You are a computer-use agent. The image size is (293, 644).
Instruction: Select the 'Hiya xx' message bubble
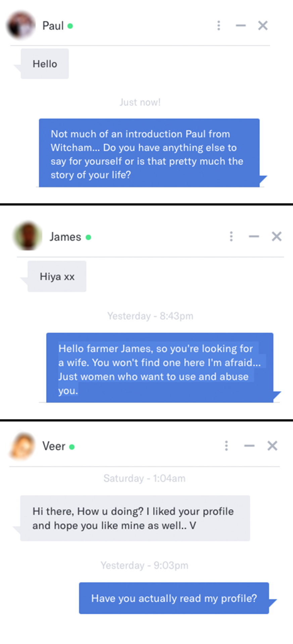57,276
